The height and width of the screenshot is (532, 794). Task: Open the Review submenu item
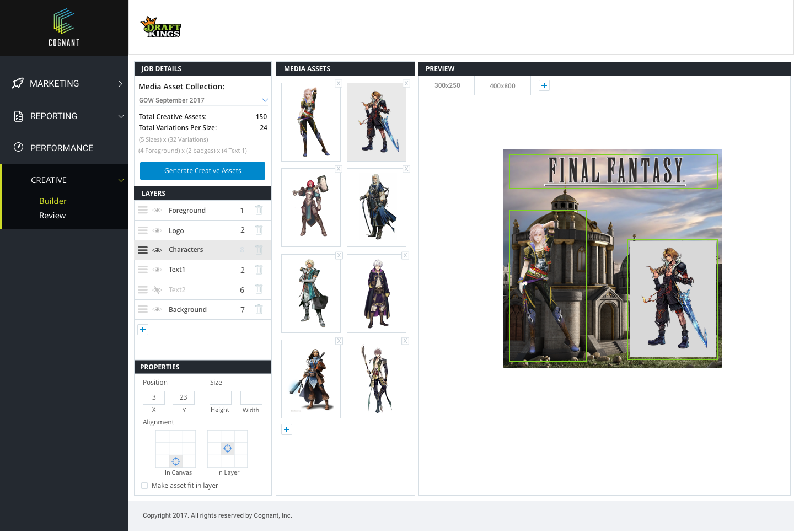52,216
